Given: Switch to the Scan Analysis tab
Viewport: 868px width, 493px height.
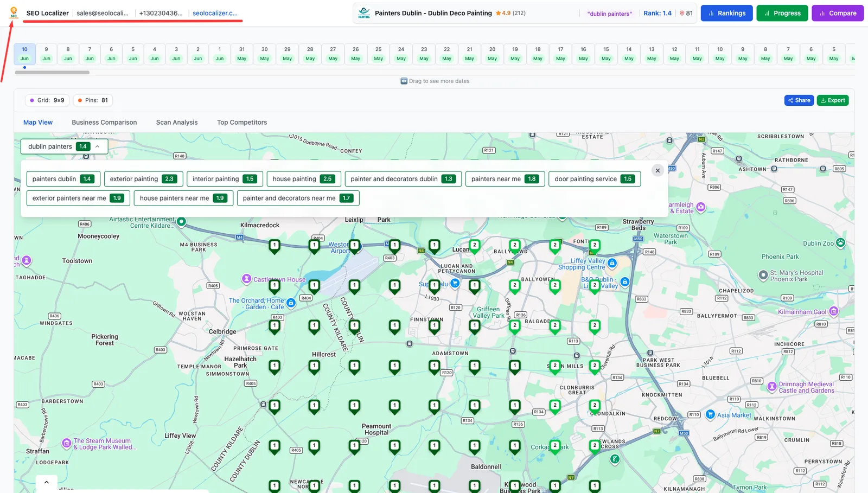Looking at the screenshot, I should point(177,123).
